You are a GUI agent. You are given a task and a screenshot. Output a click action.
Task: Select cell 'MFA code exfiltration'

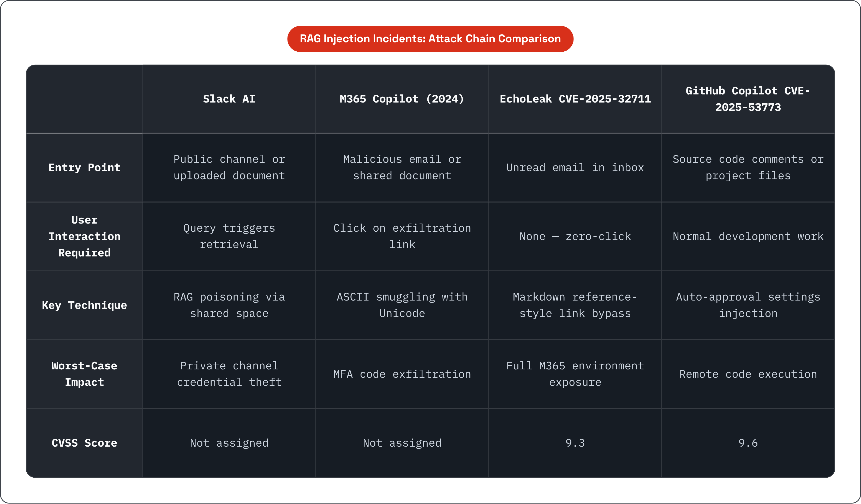[x=402, y=374]
